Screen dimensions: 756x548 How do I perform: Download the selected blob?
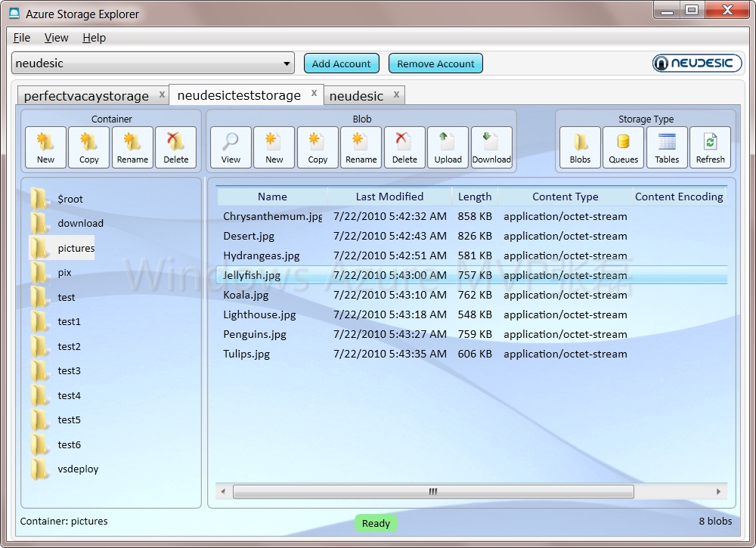[x=491, y=147]
